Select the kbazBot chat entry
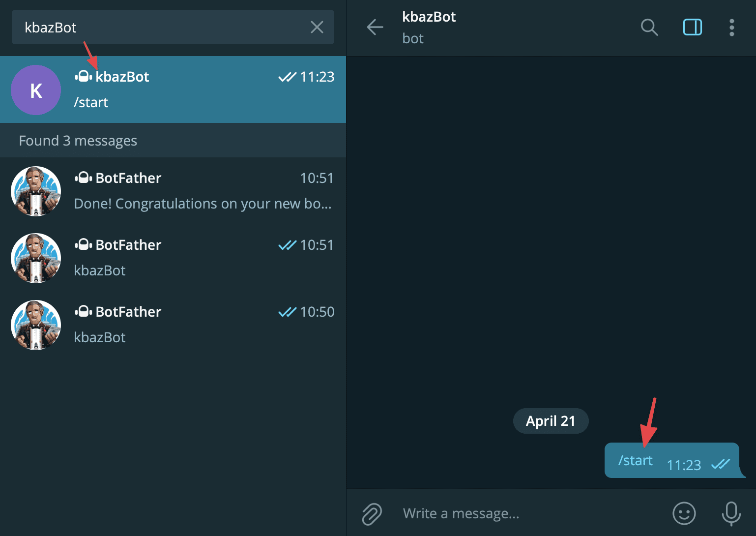 pyautogui.click(x=173, y=89)
